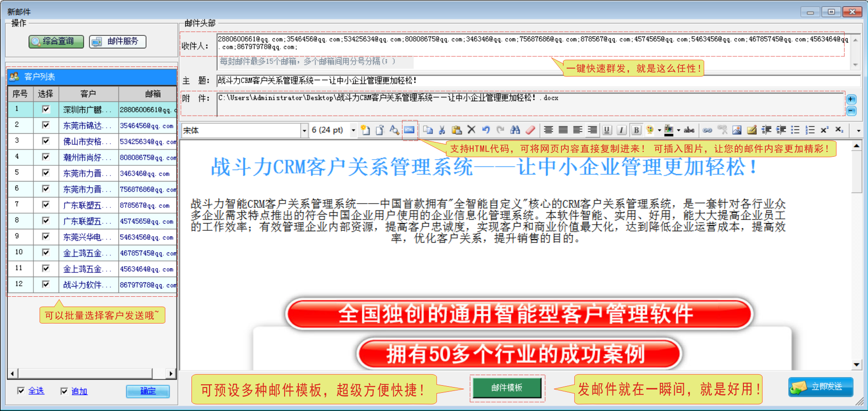Decrease indent of the paragraph

coord(766,130)
